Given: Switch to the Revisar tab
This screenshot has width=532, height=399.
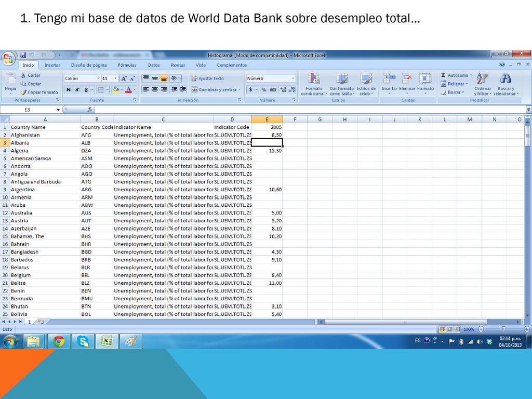Looking at the screenshot, I should point(178,65).
